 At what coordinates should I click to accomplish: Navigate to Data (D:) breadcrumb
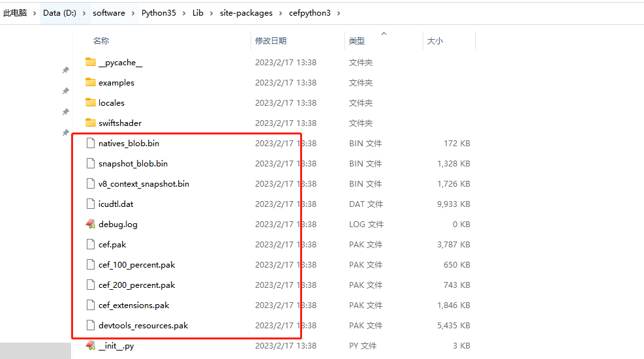tap(59, 13)
